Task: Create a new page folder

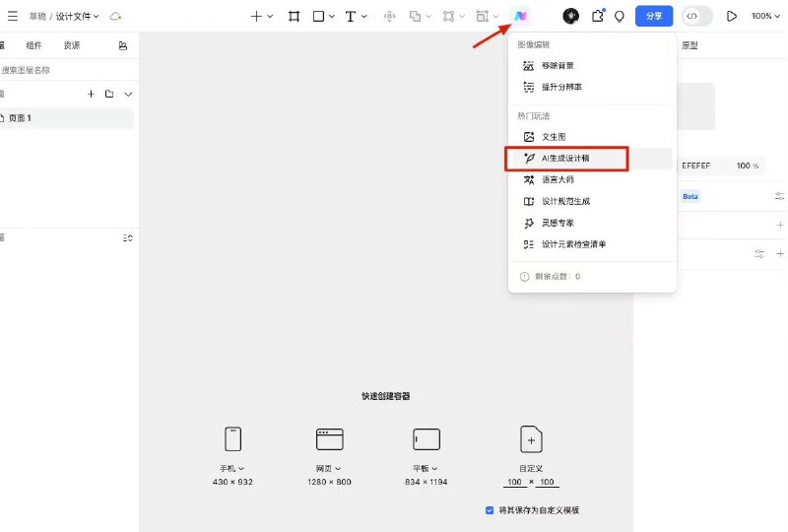Action: tap(109, 94)
